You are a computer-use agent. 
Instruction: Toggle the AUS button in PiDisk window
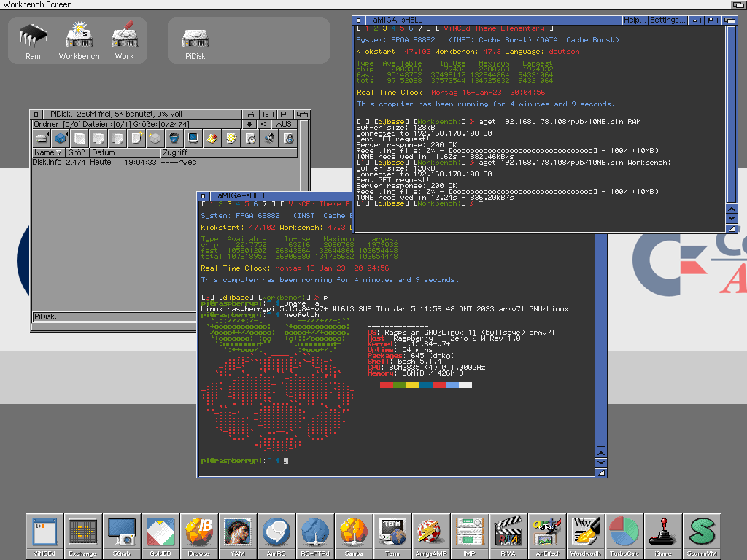coord(284,124)
